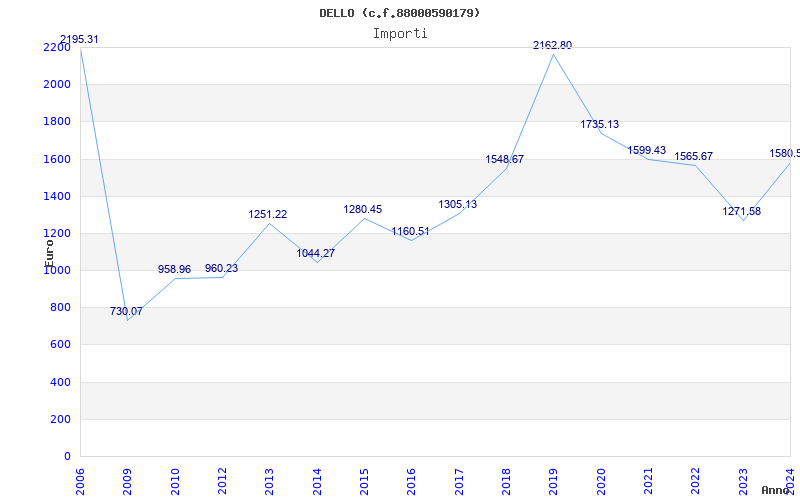Select the 1565.67 value label
The image size is (800, 500).
[694, 156]
